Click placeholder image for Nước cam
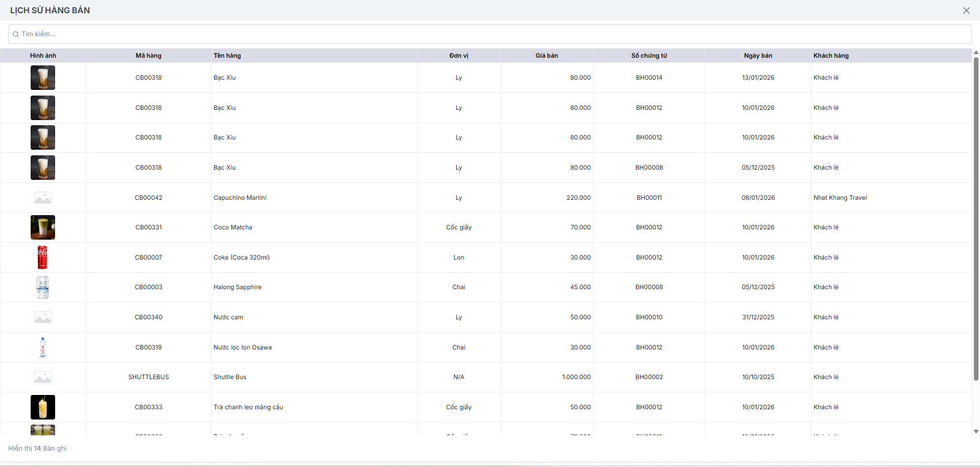The width and height of the screenshot is (980, 467). click(43, 317)
